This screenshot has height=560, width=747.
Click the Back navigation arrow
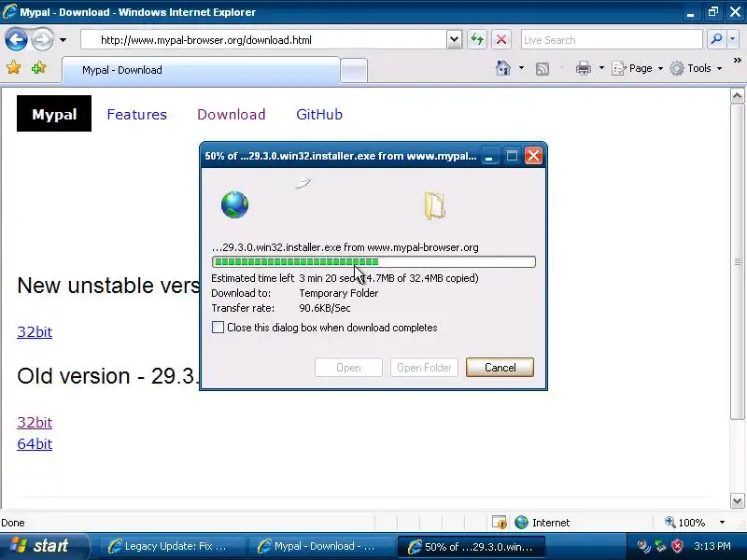(x=16, y=39)
